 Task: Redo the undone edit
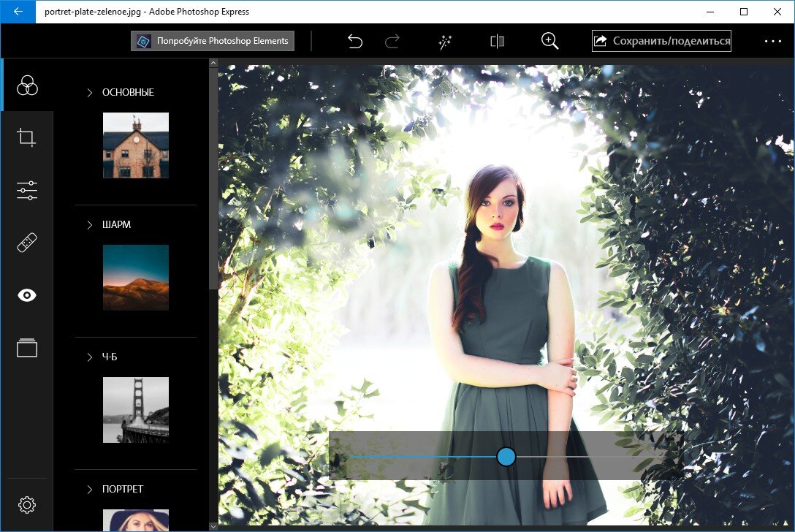pos(392,41)
